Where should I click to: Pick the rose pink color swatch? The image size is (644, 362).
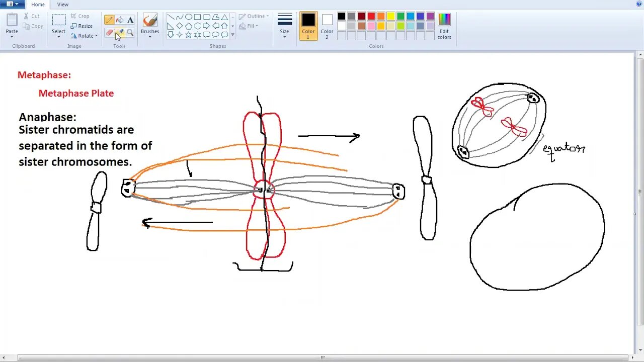[371, 26]
